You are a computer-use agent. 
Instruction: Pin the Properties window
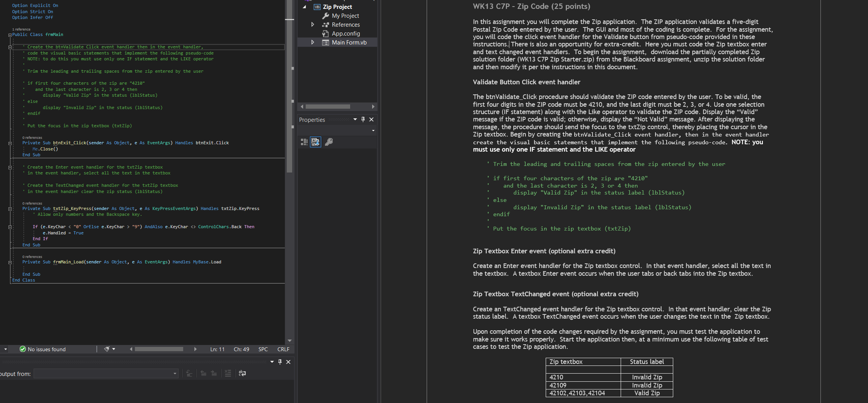coord(363,119)
